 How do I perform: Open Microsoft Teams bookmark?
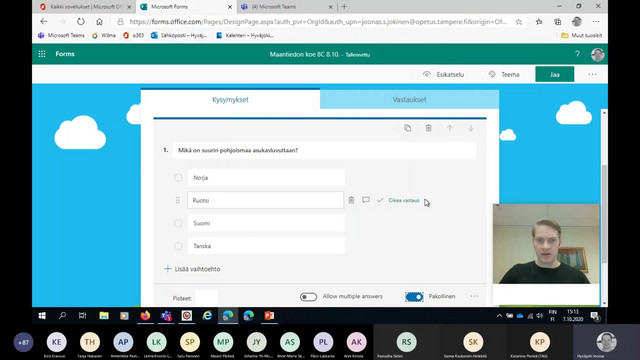click(61, 36)
